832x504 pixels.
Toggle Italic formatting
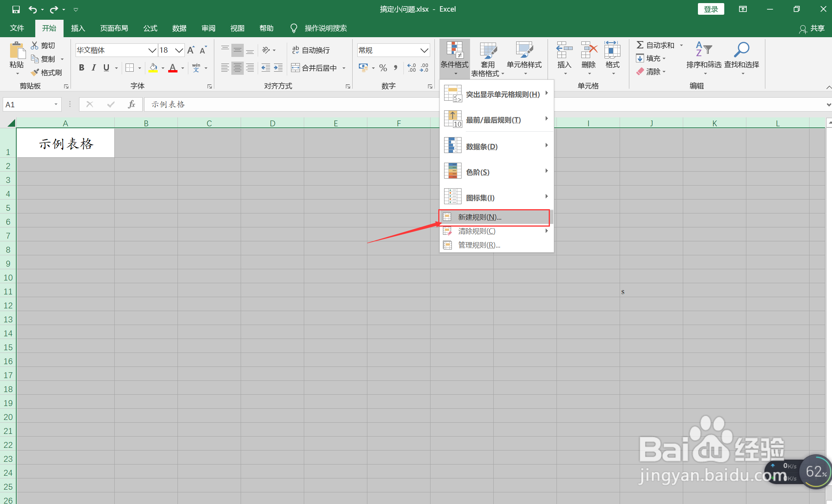(94, 68)
